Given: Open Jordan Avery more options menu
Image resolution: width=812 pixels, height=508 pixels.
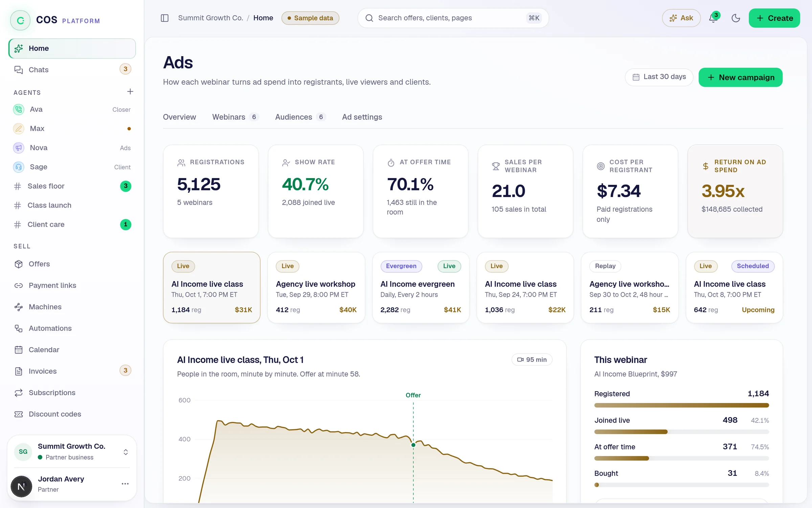Looking at the screenshot, I should [x=125, y=484].
